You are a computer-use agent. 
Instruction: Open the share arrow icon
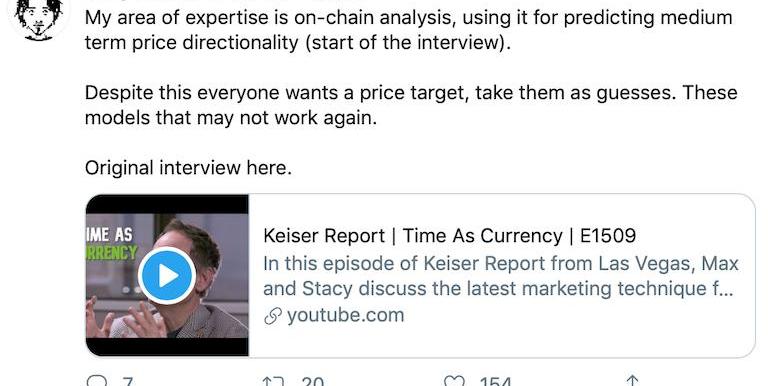632,381
